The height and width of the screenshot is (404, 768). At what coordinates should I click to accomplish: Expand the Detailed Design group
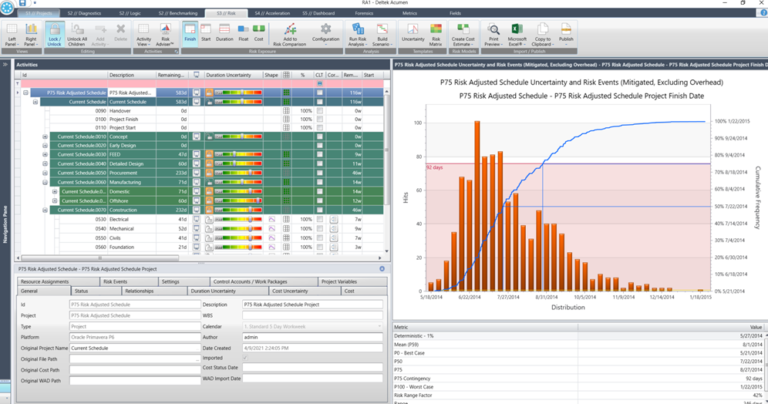45,164
